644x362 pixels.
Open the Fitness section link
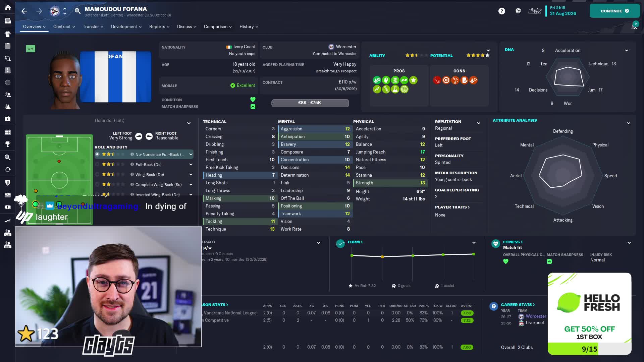tap(513, 242)
